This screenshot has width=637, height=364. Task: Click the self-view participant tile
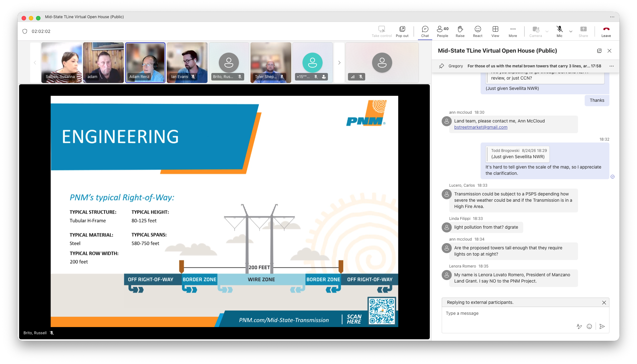coord(382,63)
